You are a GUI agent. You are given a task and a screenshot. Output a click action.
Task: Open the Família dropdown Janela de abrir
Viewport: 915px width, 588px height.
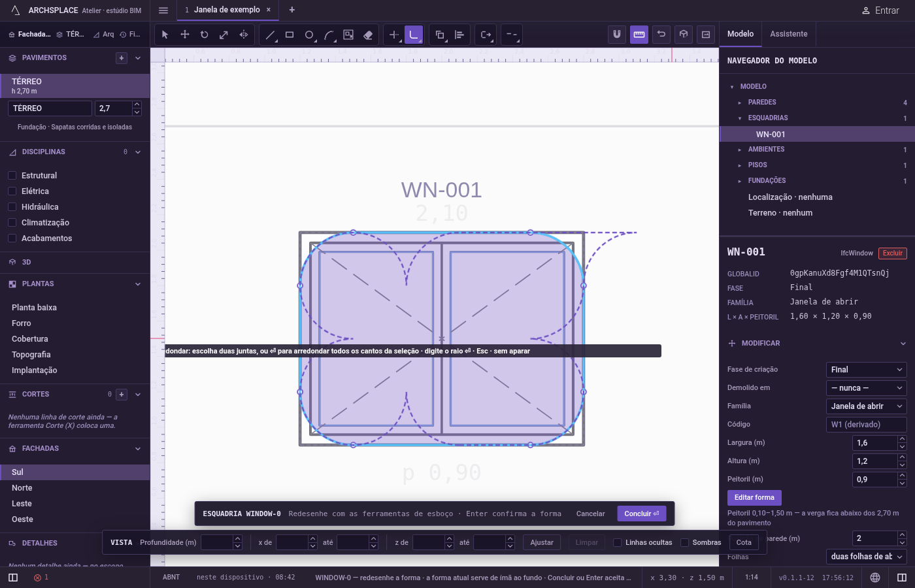[x=867, y=406]
